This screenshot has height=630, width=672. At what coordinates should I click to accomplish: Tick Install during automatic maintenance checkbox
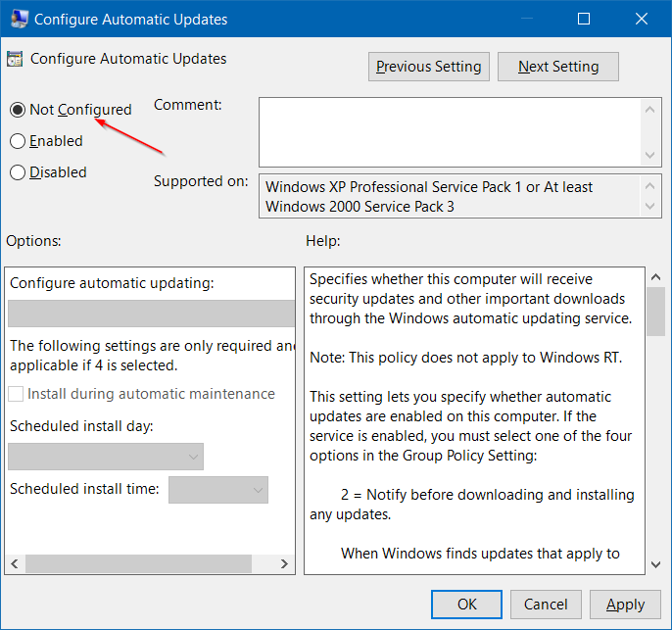coord(16,394)
